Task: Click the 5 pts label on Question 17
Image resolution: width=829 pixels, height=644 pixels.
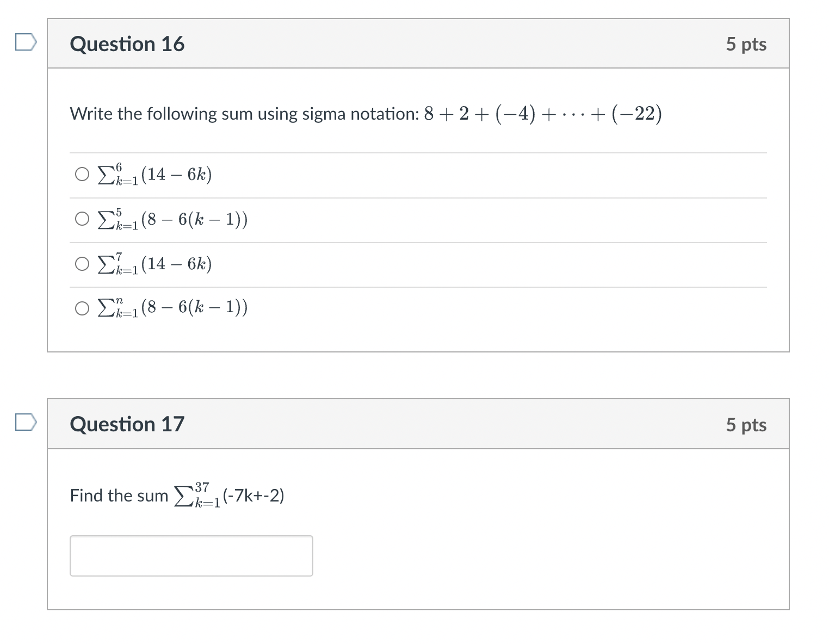Action: 746,424
